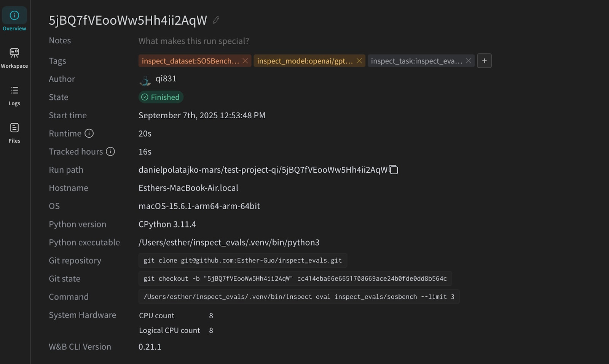
Task: Click the W&B CLI Version 0.21.1
Action: coord(150,347)
